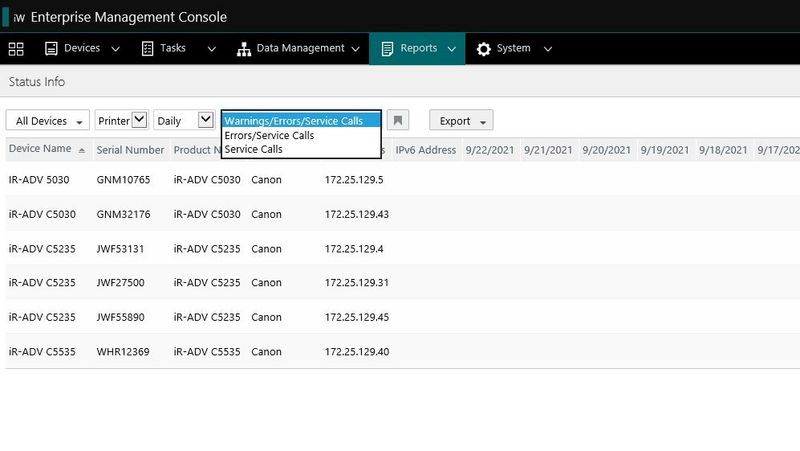The image size is (800, 451).
Task: Select serial number GNM32176
Action: pyautogui.click(x=123, y=214)
